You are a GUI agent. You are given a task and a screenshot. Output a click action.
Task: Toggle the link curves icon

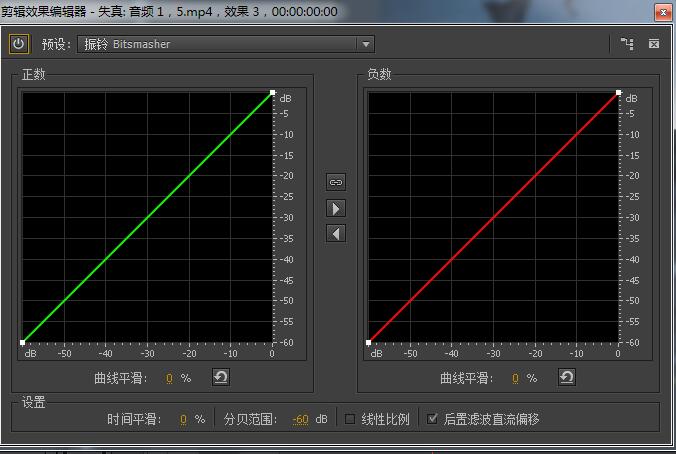tap(336, 182)
